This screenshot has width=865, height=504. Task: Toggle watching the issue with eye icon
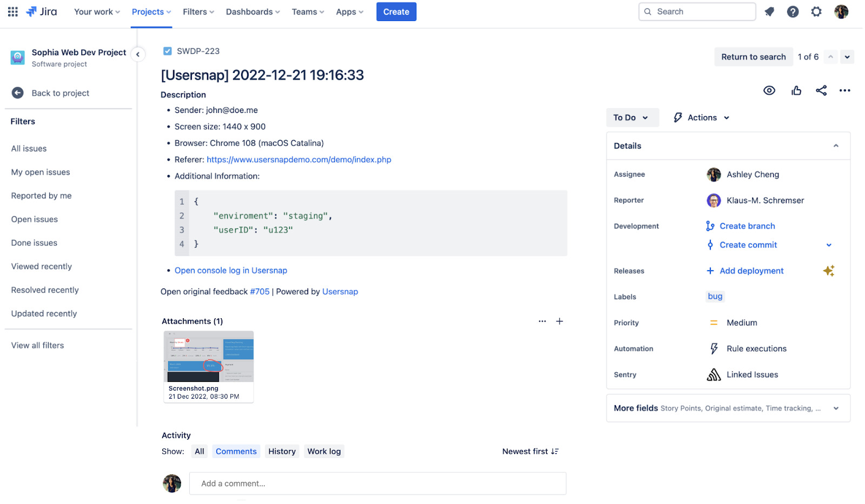tap(769, 90)
